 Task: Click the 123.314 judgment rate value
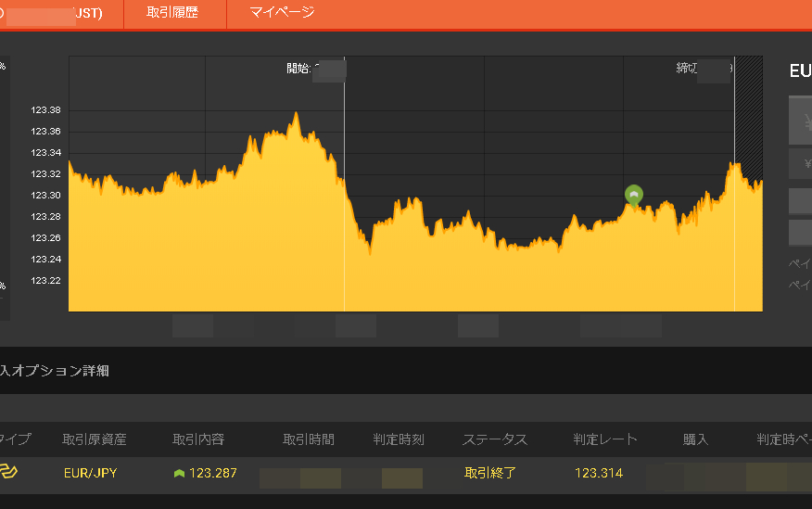tap(599, 473)
